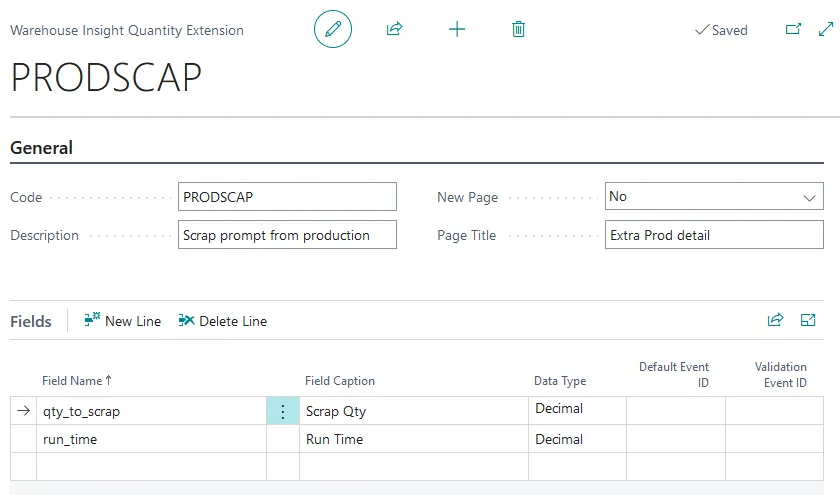Click New Line in Fields toolbar
Viewport: 840px width, 495px height.
point(123,321)
